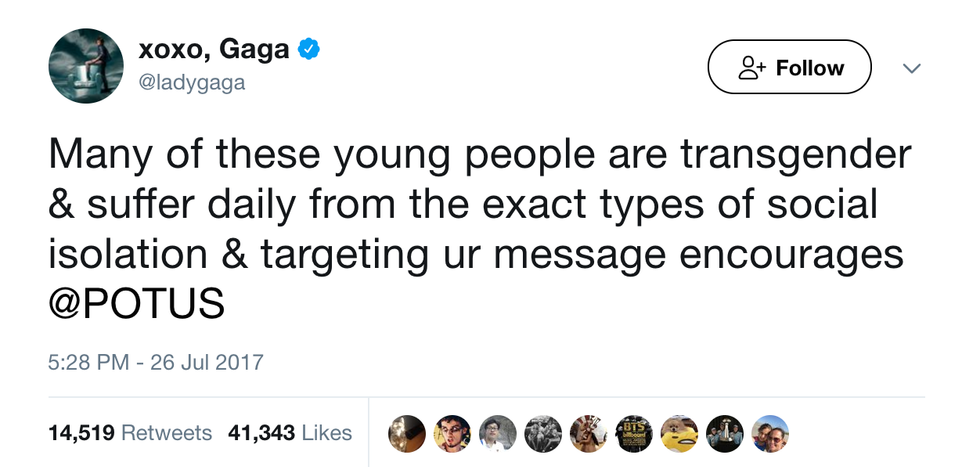Click the black-and-white group photo avatar
980x467 pixels.
pyautogui.click(x=543, y=432)
